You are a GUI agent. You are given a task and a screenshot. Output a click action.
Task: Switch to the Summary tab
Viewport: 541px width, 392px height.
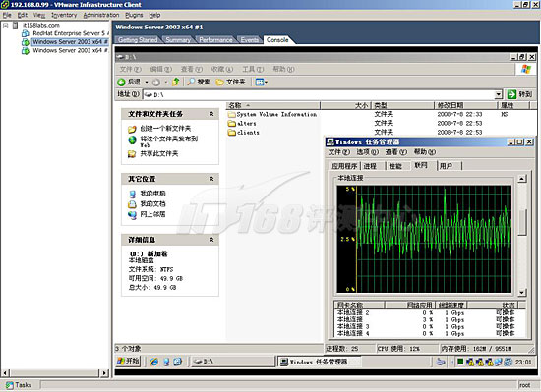tap(178, 40)
